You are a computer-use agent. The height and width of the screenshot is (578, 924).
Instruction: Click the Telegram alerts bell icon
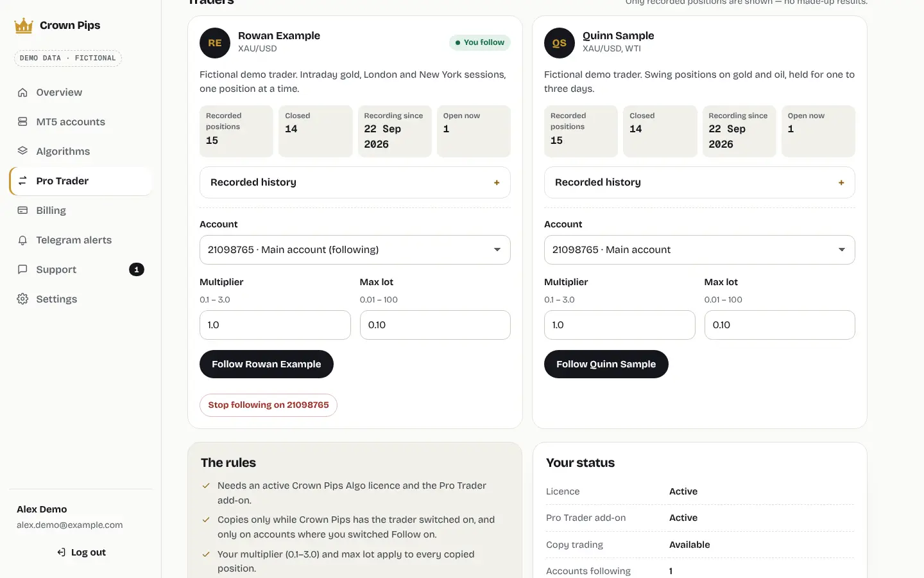22,240
